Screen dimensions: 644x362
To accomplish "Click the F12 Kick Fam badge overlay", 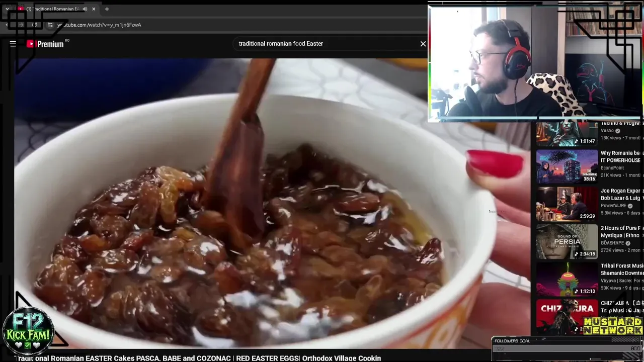I will (28, 331).
